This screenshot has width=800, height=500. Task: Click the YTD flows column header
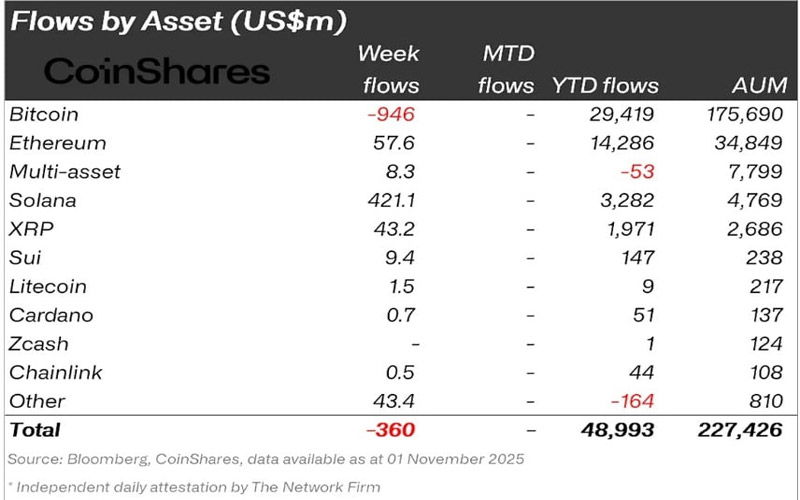pos(605,86)
